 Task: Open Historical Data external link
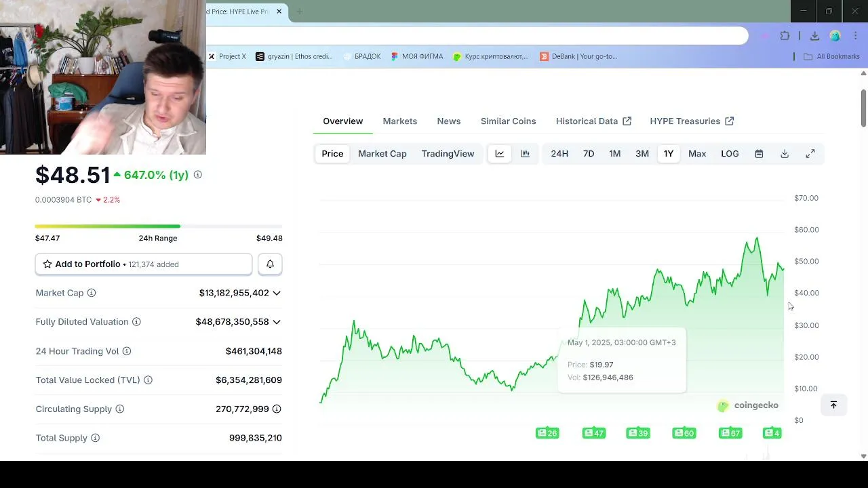[x=593, y=121]
